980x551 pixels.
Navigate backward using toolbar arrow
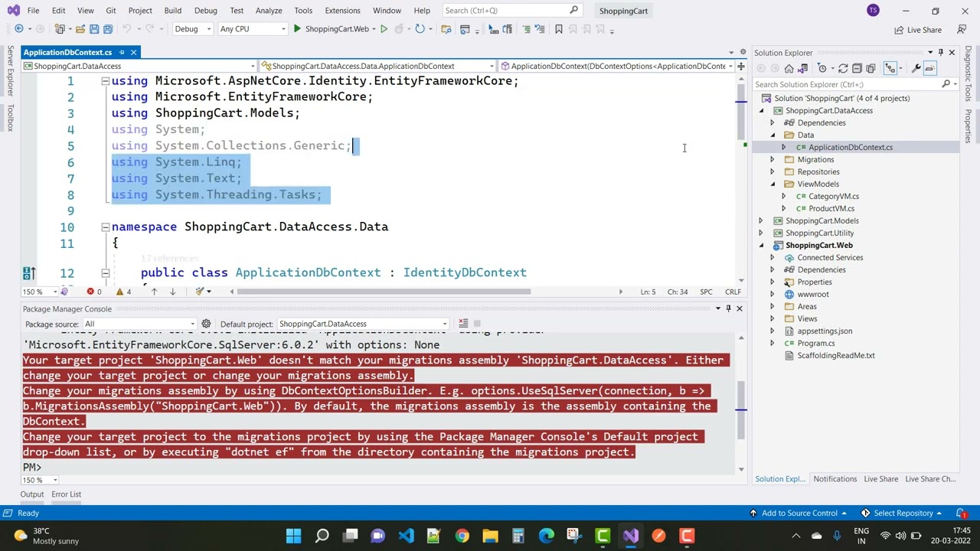tap(18, 29)
